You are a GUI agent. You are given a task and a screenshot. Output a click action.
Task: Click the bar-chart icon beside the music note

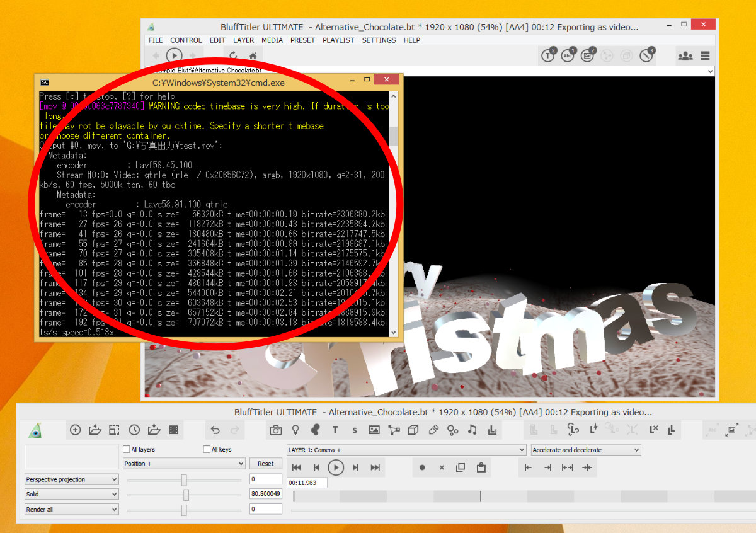[492, 430]
